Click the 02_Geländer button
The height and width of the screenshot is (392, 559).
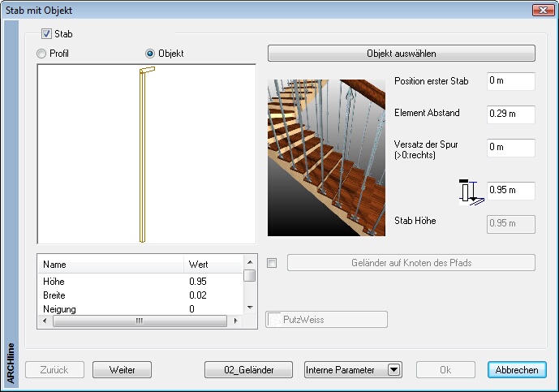[248, 370]
